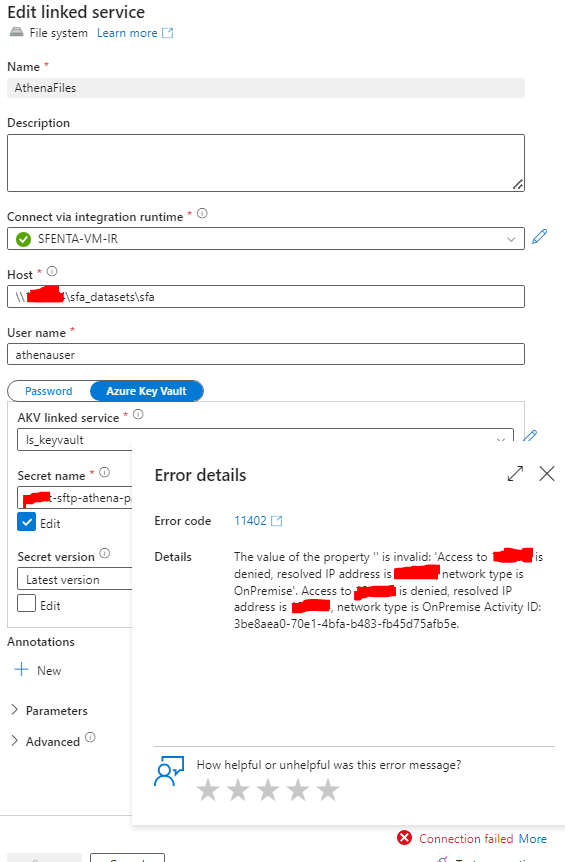Expand the Error details panel

515,473
